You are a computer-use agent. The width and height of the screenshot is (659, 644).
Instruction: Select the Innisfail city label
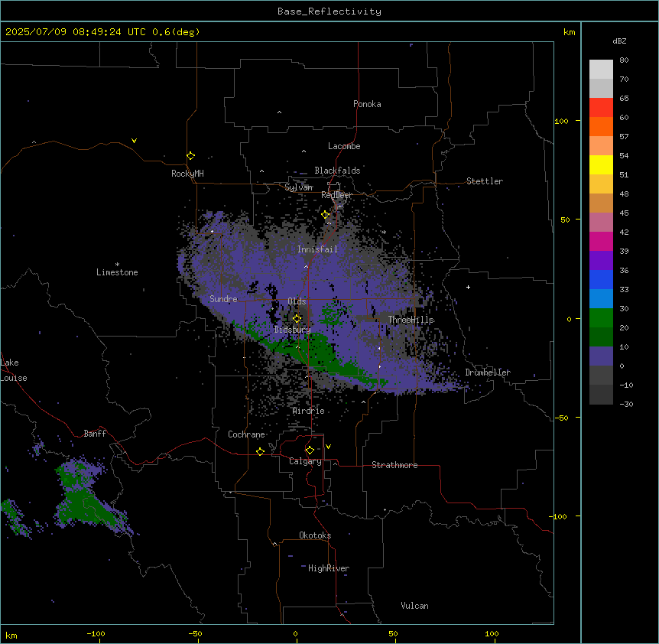pyautogui.click(x=317, y=249)
